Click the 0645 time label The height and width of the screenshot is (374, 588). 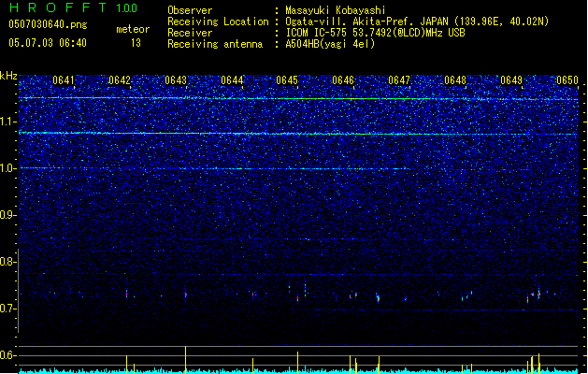(x=287, y=81)
